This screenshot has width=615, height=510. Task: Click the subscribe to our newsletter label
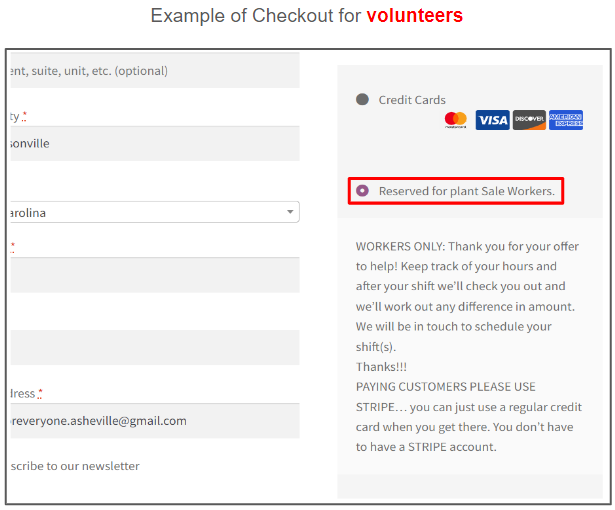click(75, 466)
